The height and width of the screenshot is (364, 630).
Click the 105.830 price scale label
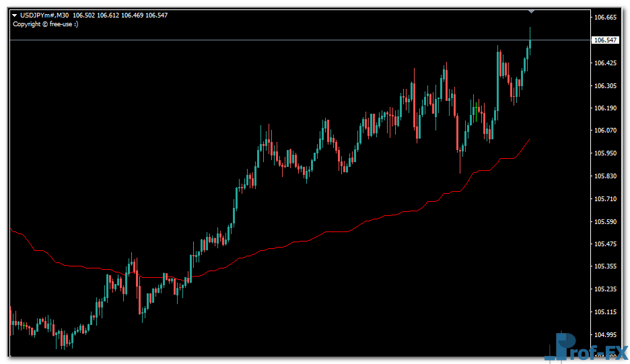tap(606, 176)
